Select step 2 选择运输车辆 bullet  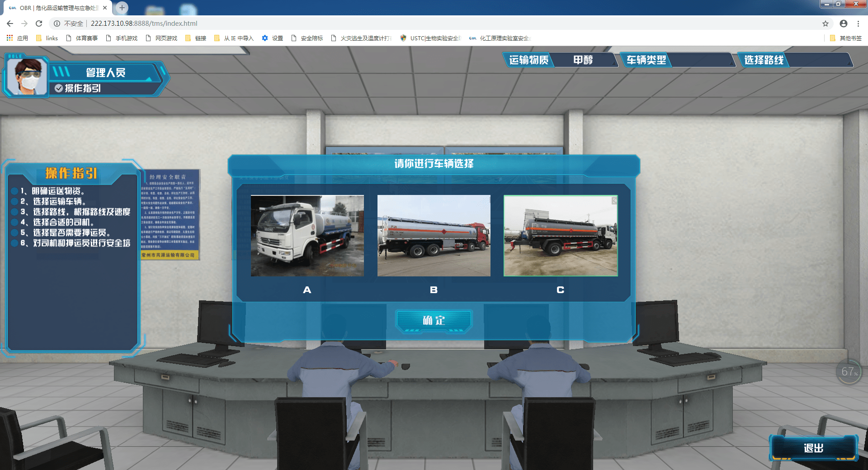tap(14, 202)
